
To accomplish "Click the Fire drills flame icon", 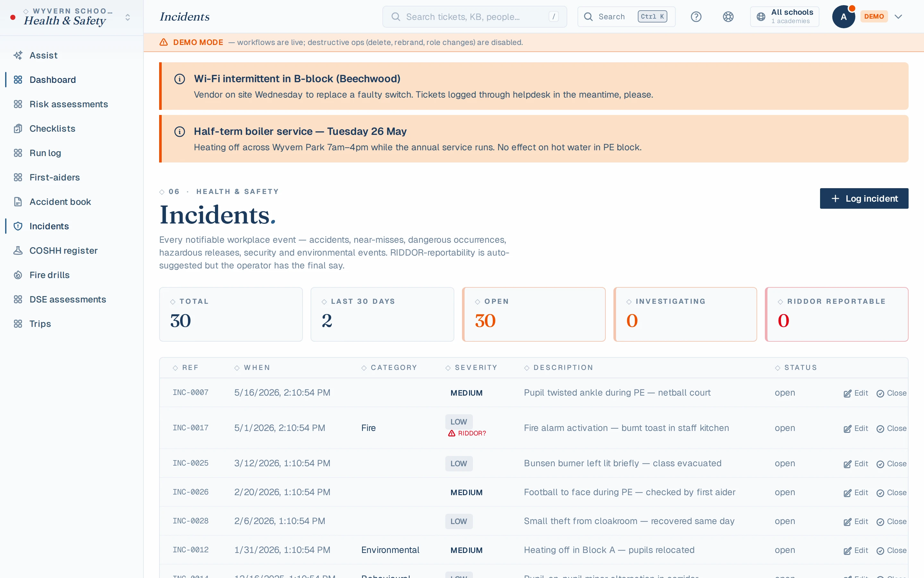I will 18,275.
